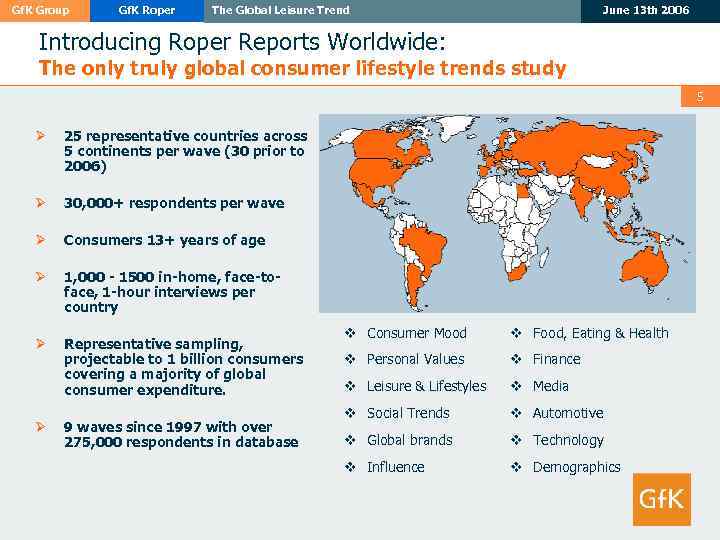
Task: Click the Social Trends topic
Action: pos(408,413)
